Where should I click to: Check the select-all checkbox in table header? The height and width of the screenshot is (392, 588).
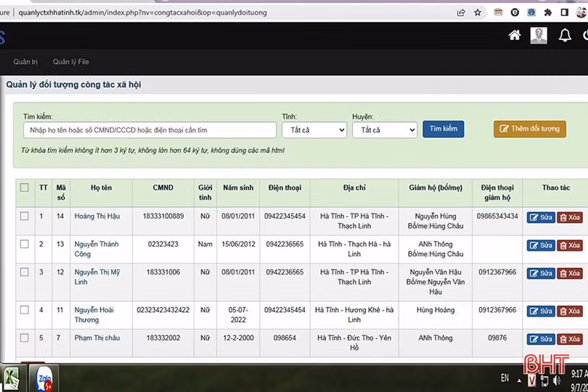[x=25, y=187]
